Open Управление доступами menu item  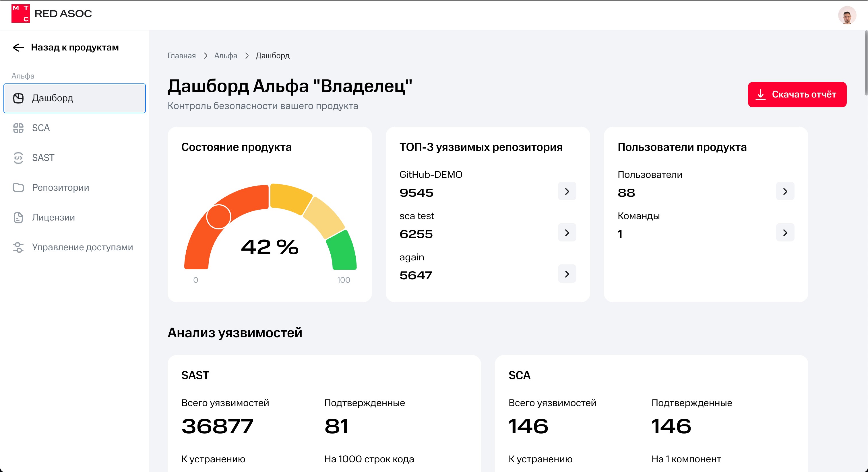82,247
